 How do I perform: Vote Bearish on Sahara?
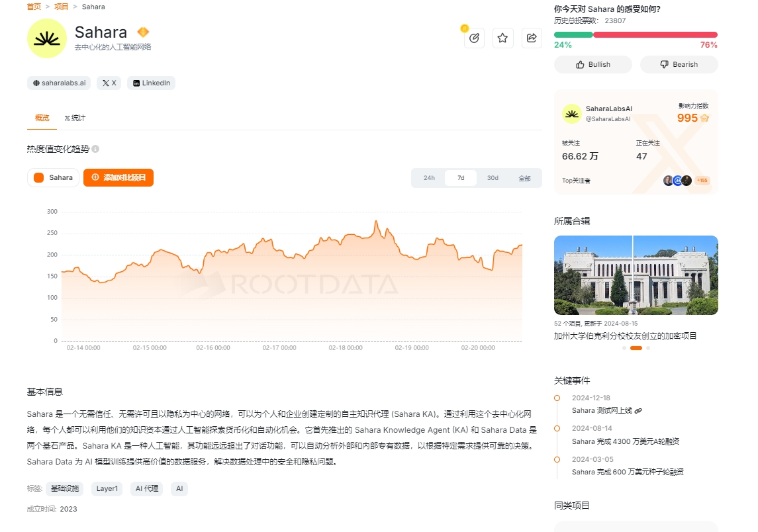679,64
